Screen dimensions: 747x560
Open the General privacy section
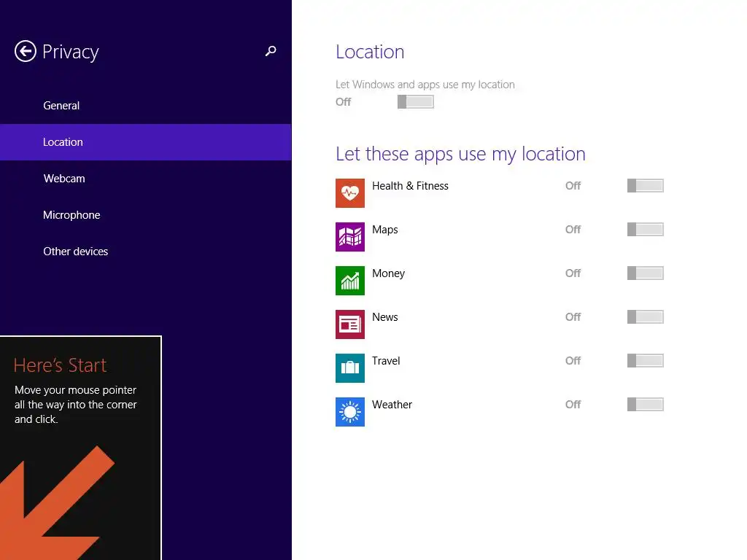tap(146, 105)
